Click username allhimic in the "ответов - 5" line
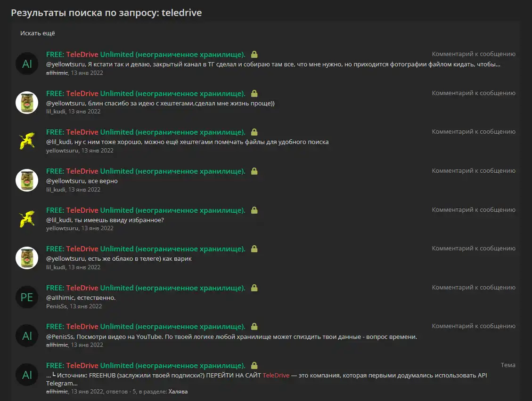Viewport: 532px width, 401px height. point(57,391)
